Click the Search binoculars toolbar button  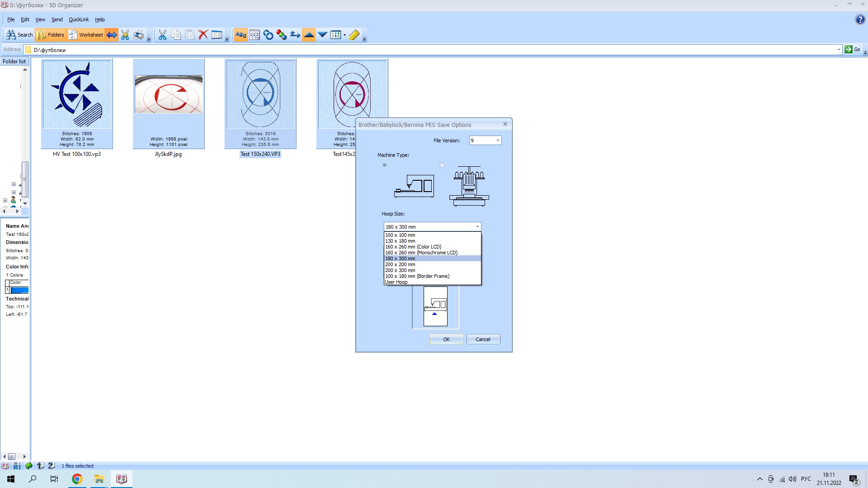tap(19, 35)
